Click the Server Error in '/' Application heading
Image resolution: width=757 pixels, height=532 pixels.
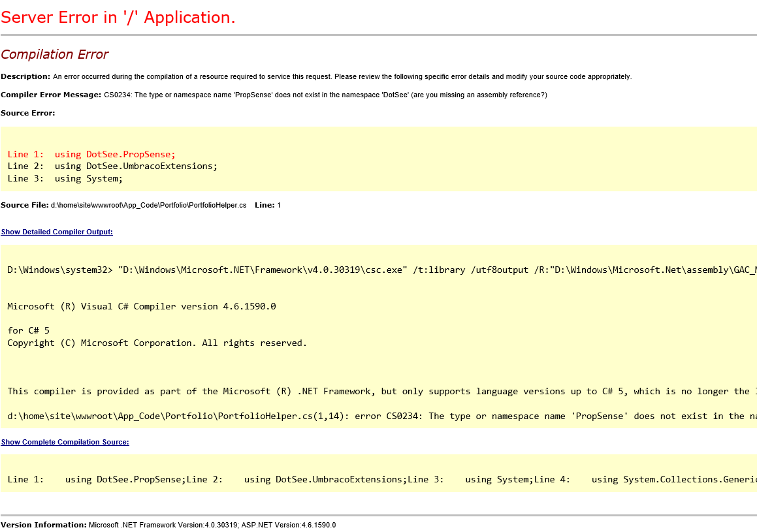pyautogui.click(x=118, y=18)
